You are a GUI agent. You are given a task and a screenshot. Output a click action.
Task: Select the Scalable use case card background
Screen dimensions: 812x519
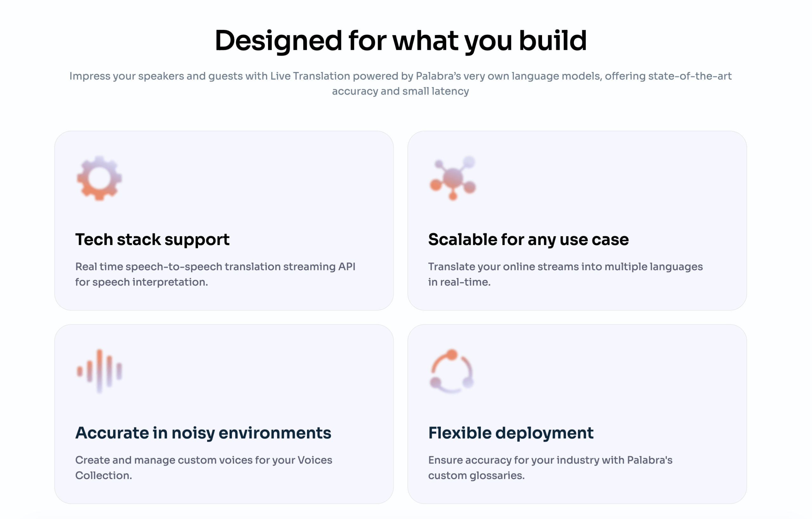click(x=577, y=221)
